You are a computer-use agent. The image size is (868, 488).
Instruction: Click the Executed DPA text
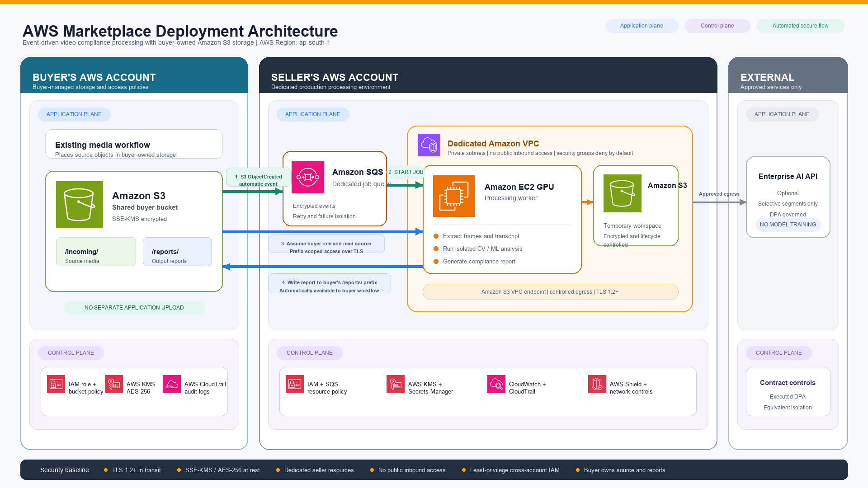pos(788,397)
